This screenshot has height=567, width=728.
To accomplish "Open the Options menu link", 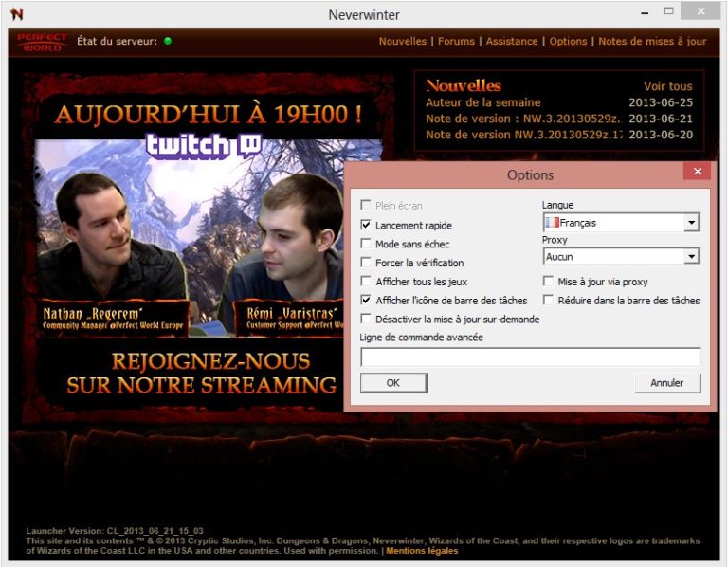I will pyautogui.click(x=569, y=42).
